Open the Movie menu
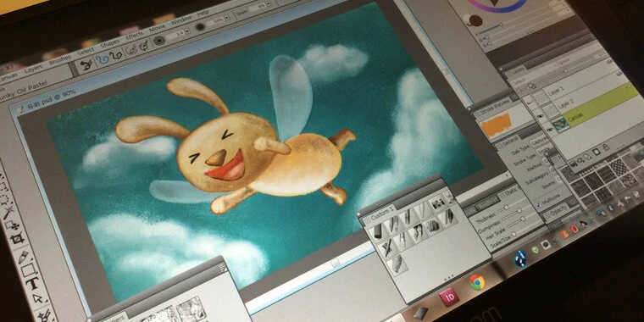The image size is (644, 322). point(157,27)
